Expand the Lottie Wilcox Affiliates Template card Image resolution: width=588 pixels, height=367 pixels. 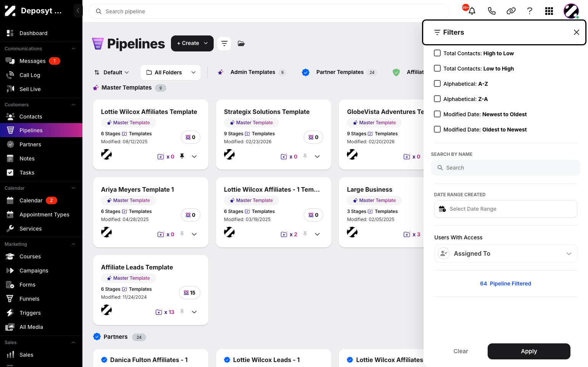(x=194, y=156)
